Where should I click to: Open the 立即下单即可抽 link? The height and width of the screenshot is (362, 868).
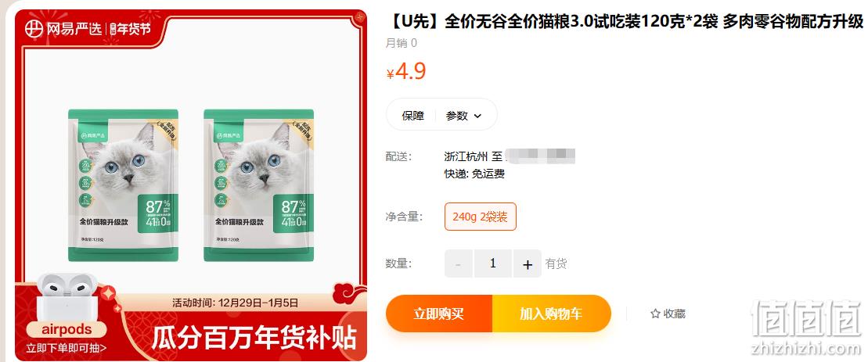point(67,348)
